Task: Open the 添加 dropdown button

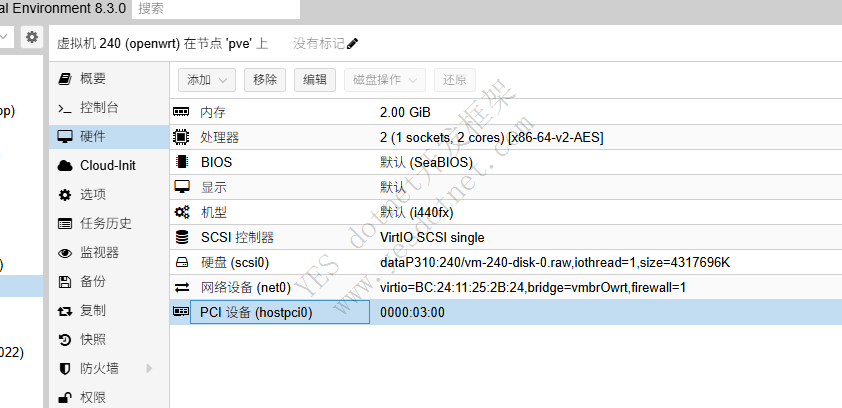Action: coord(207,80)
